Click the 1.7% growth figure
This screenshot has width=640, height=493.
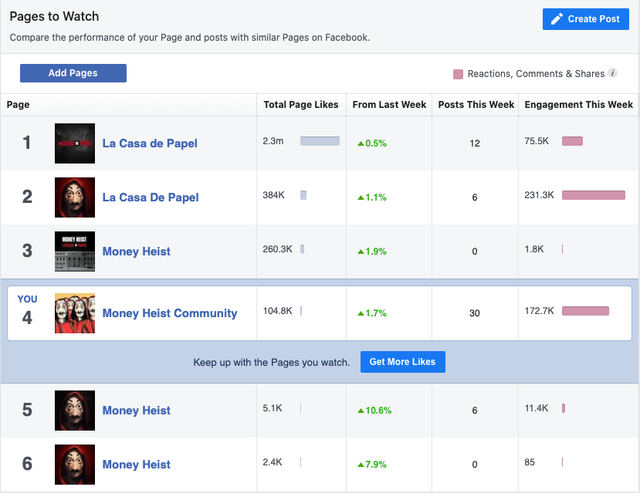click(x=372, y=313)
